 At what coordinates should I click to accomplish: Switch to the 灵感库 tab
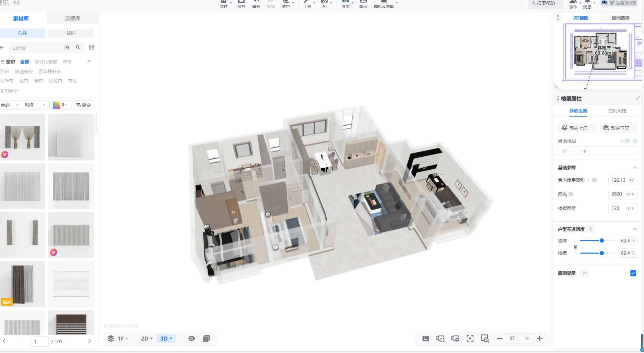coord(72,18)
